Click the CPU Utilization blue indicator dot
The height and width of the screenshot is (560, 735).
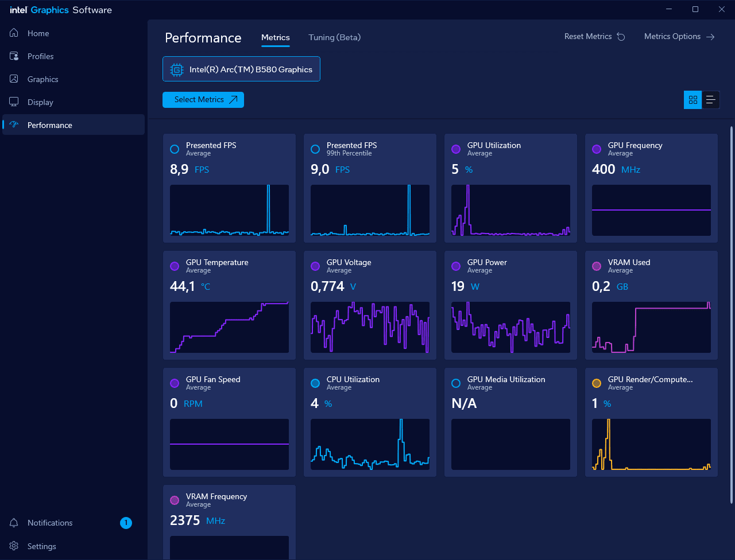(x=315, y=383)
